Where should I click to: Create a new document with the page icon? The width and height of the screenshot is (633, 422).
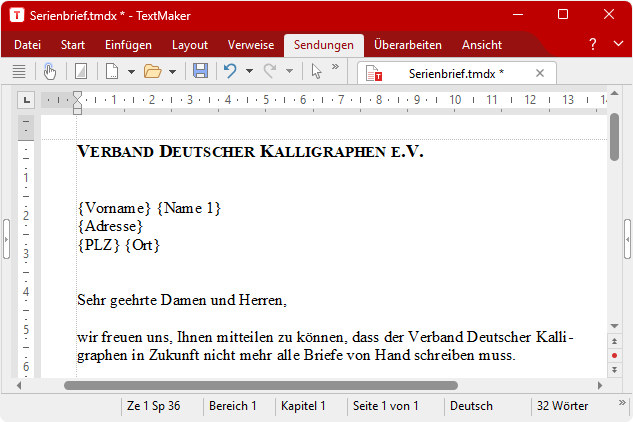point(112,71)
